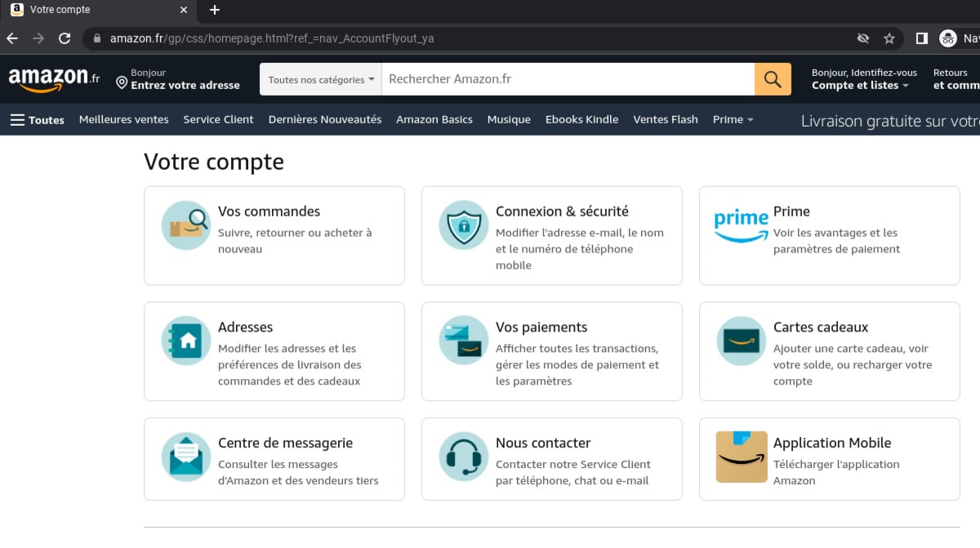Click the Rechercher Amazon.fr search field
The height and width of the screenshot is (548, 980).
point(568,79)
